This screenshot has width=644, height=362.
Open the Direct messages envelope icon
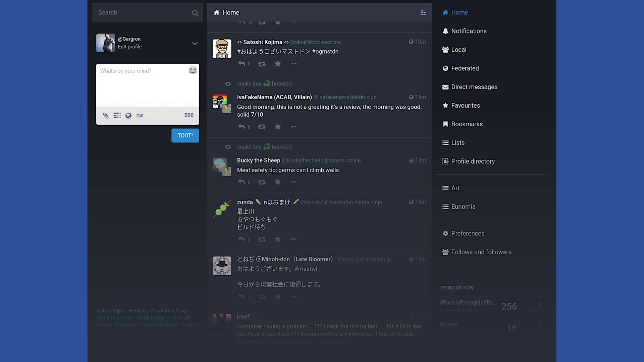(444, 86)
